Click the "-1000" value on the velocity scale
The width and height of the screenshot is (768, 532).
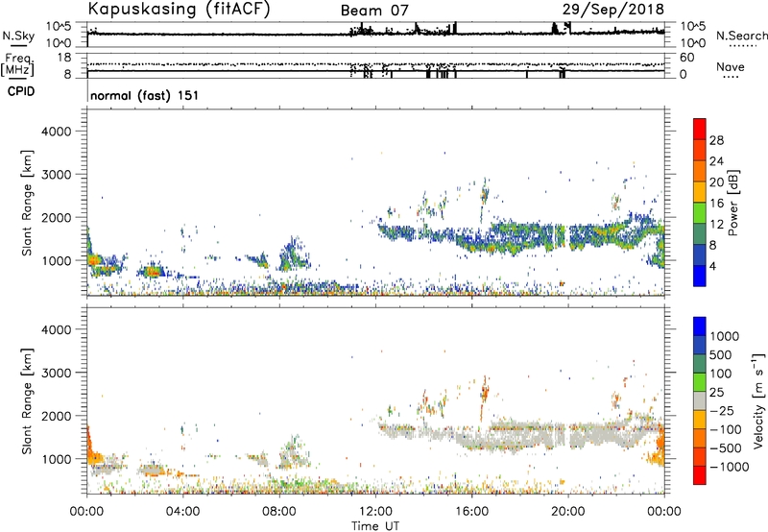729,467
